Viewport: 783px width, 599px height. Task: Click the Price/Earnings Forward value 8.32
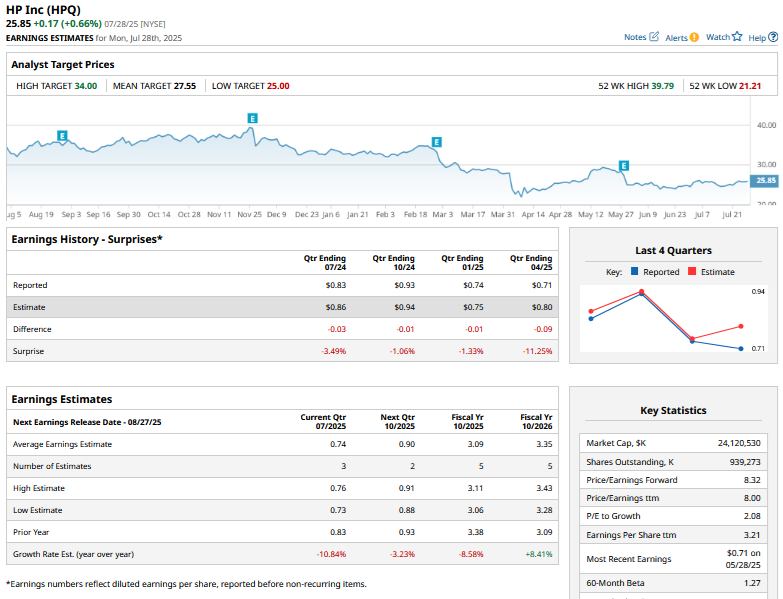point(752,480)
